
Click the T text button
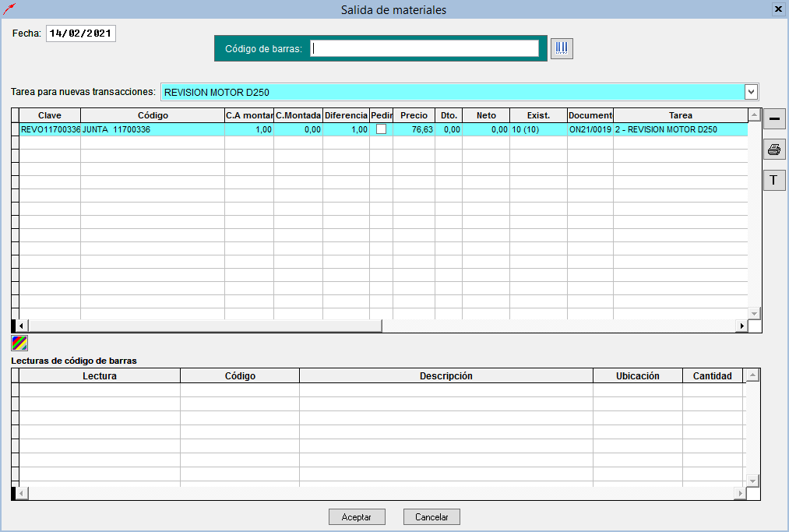pos(774,180)
